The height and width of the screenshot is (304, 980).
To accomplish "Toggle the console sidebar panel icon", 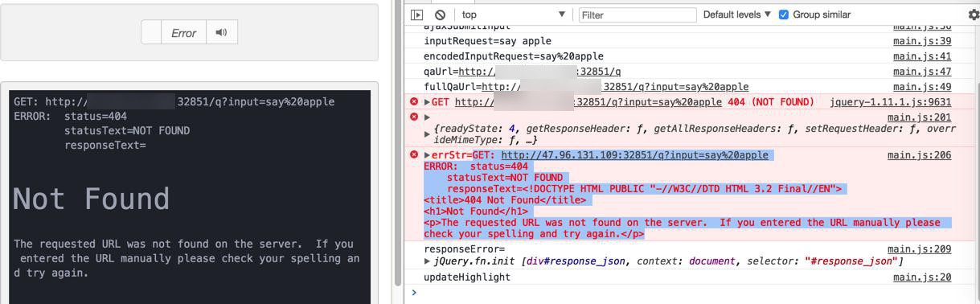I will coord(416,14).
